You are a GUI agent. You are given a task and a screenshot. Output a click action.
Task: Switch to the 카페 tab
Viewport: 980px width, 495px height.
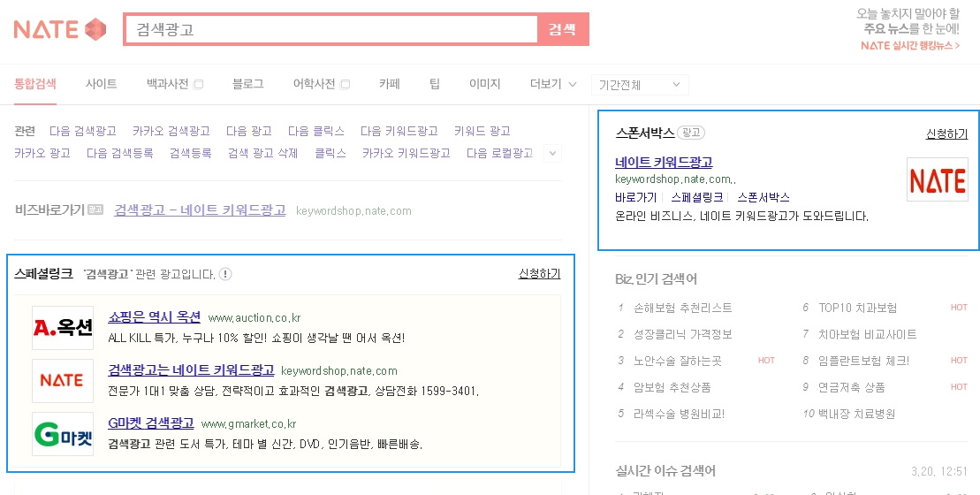[390, 84]
